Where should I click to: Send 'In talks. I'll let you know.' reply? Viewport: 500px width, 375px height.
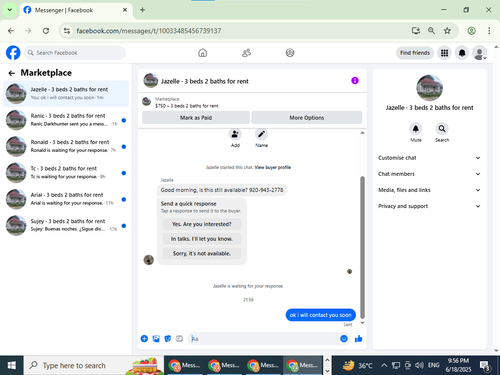pyautogui.click(x=202, y=239)
